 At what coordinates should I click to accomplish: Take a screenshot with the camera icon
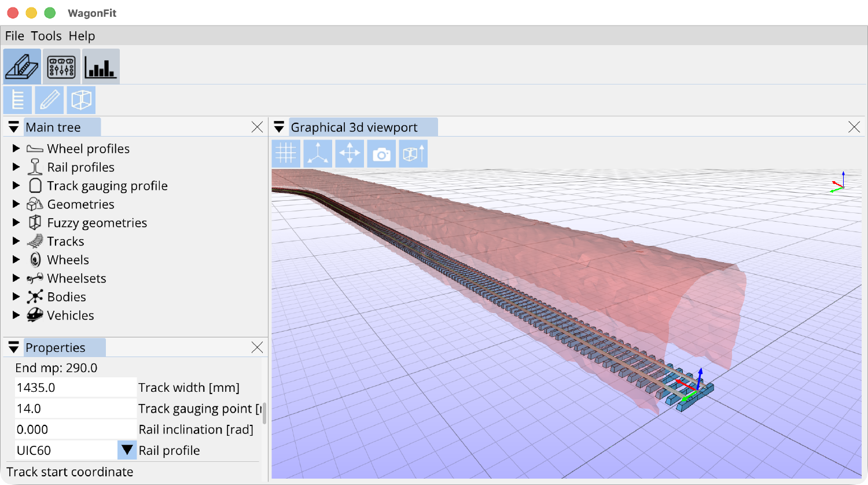click(381, 153)
